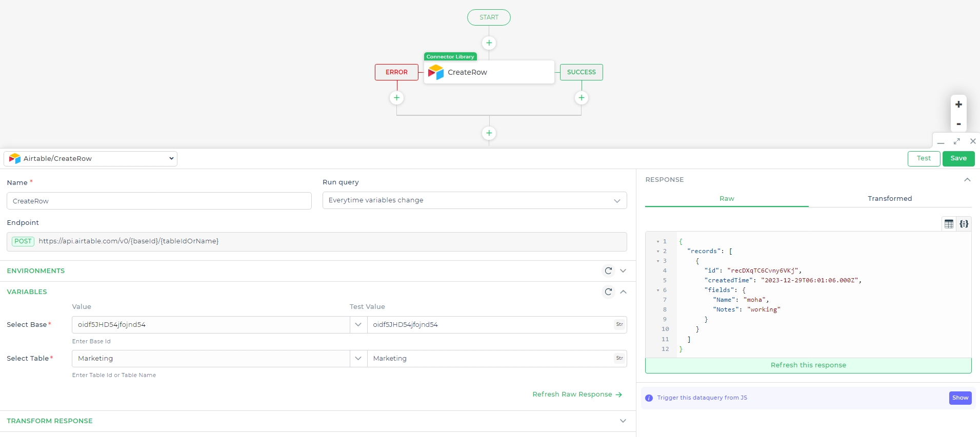The image size is (980, 437).
Task: Expand the Transform Response section
Action: (623, 421)
